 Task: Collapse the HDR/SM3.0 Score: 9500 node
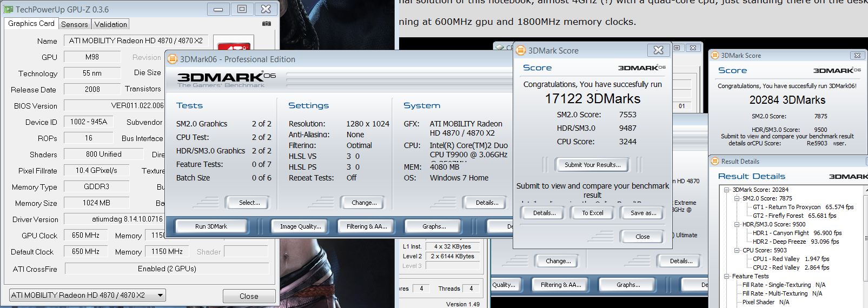click(738, 224)
